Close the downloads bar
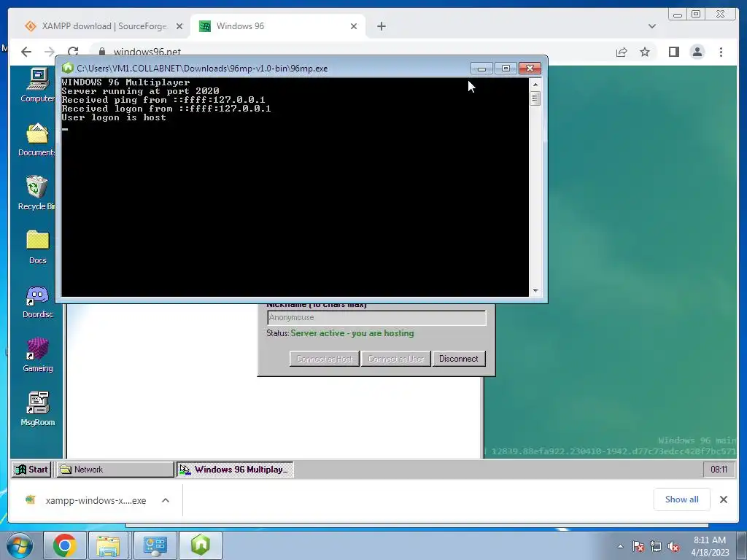Viewport: 747px width, 560px height. (723, 499)
